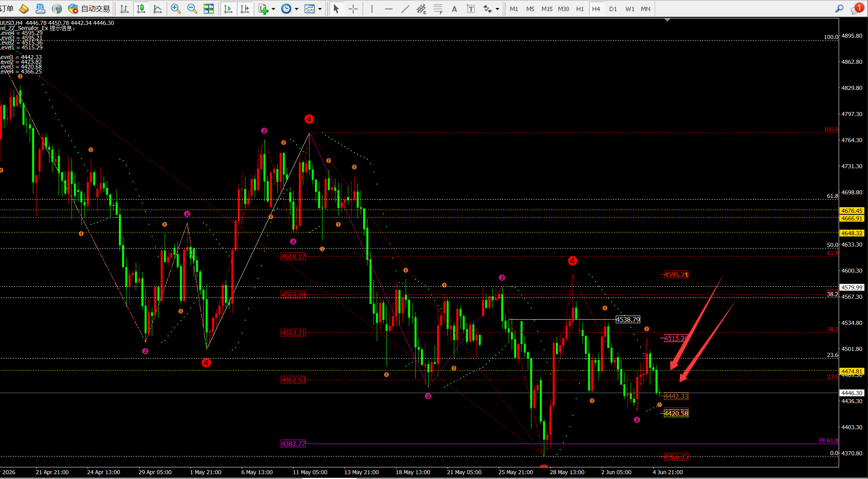Screen dimensions: 868x479
Task: Switch timeframe to M30
Action: (564, 9)
